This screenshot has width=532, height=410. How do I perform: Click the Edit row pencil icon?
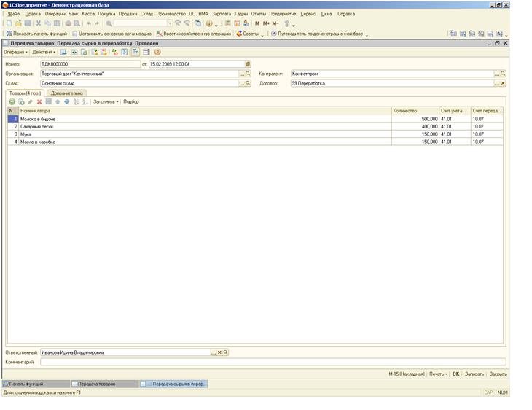click(x=30, y=101)
